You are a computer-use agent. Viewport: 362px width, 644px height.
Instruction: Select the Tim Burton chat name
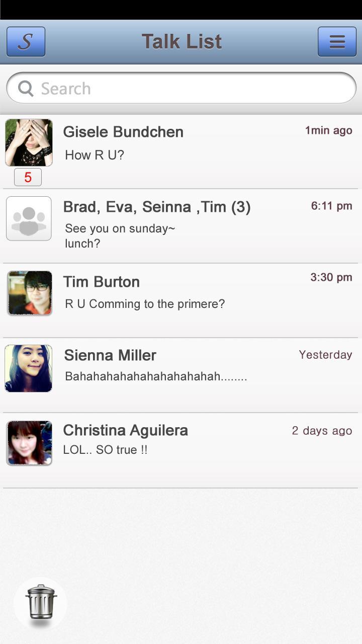click(x=102, y=282)
